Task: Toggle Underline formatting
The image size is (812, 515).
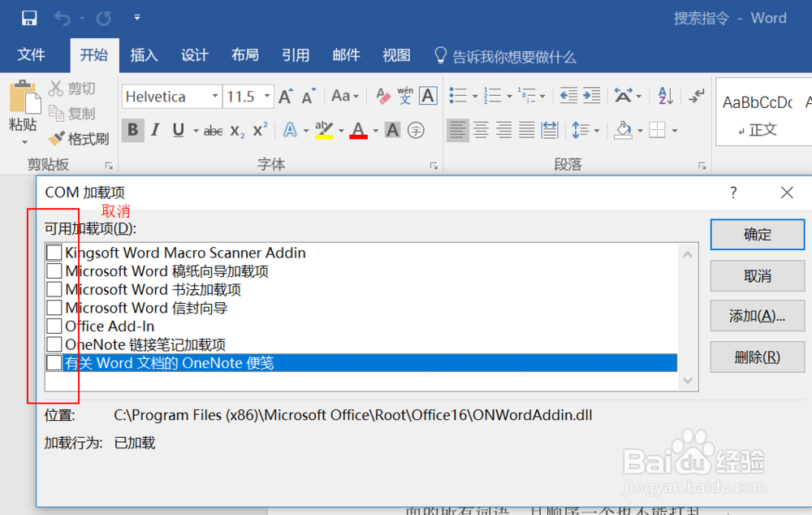Action: (x=178, y=130)
